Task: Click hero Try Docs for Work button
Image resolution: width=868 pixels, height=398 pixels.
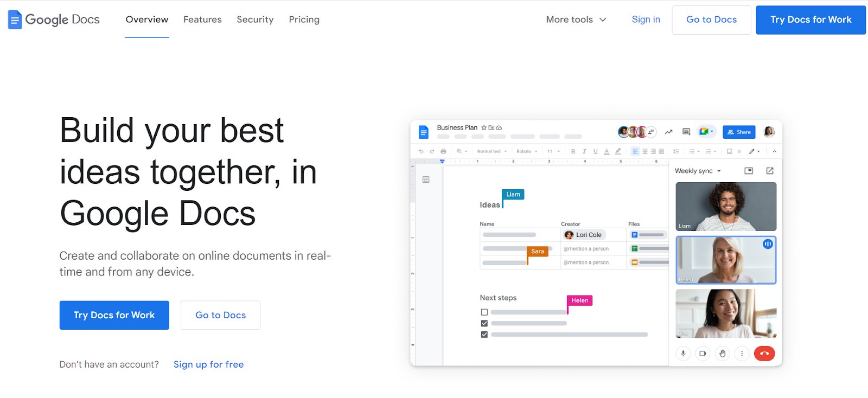Action: [114, 315]
